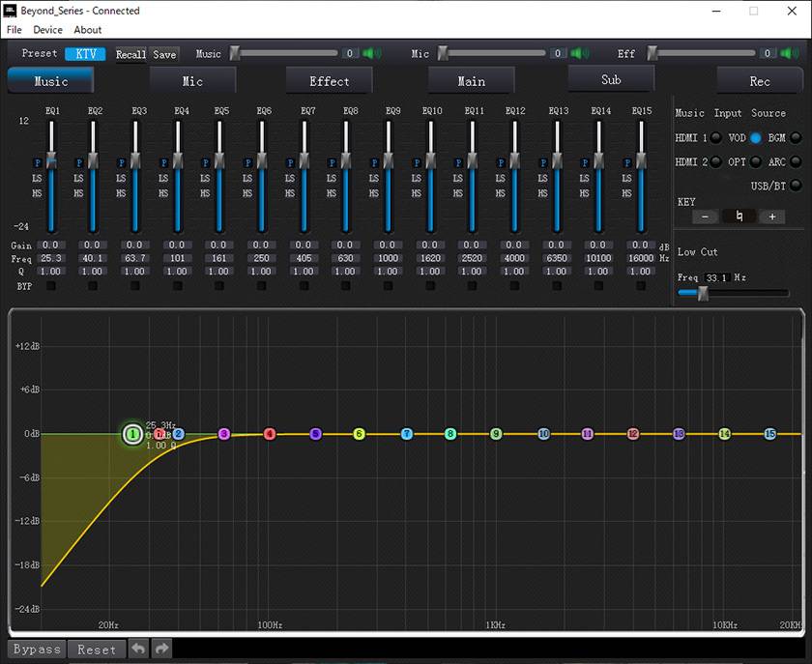Click the Low Cut frequency slider
812x664 pixels.
pos(703,294)
